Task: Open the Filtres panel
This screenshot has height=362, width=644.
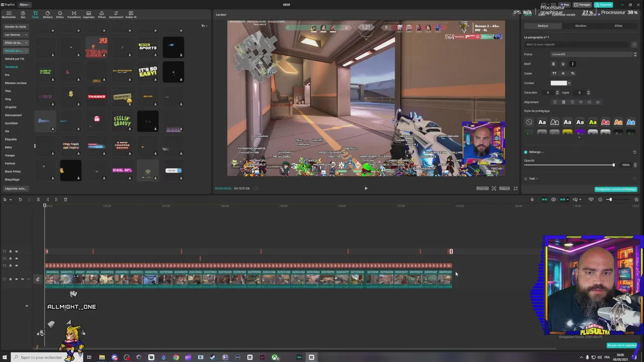Action: (102, 15)
